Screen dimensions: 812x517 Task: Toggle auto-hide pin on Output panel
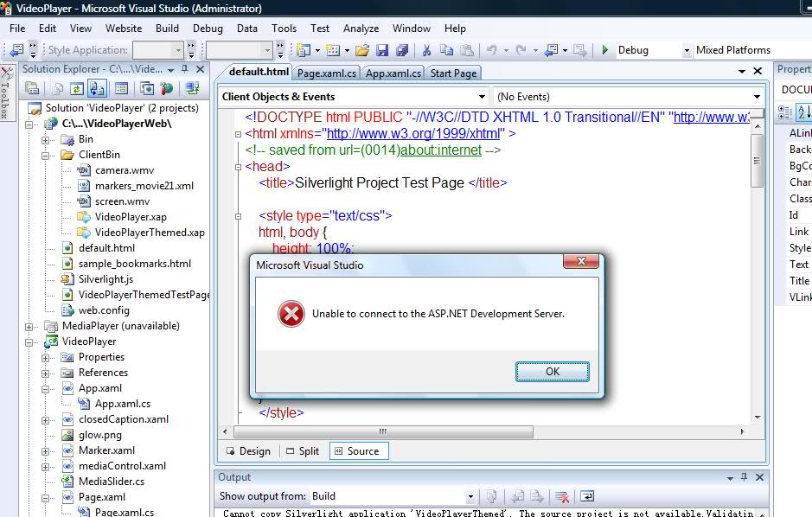pyautogui.click(x=745, y=477)
